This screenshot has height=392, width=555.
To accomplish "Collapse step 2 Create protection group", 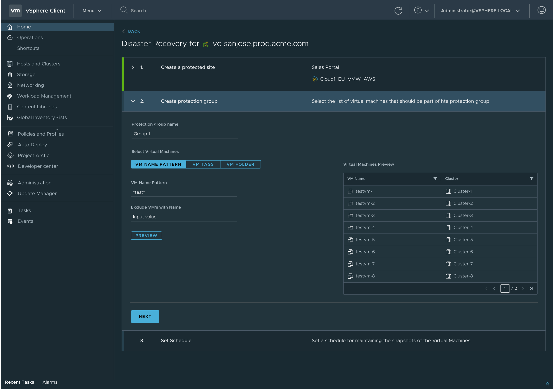I will [133, 101].
